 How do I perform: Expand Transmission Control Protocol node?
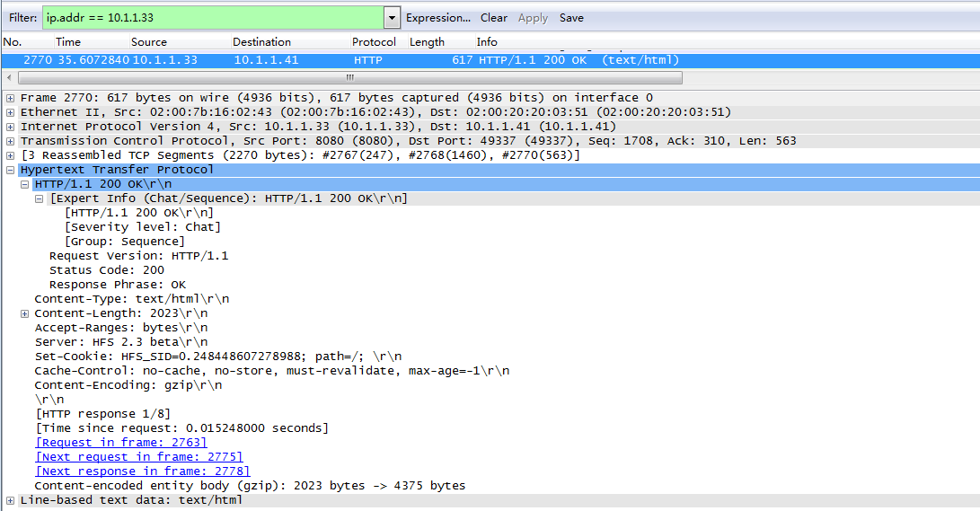coord(10,141)
